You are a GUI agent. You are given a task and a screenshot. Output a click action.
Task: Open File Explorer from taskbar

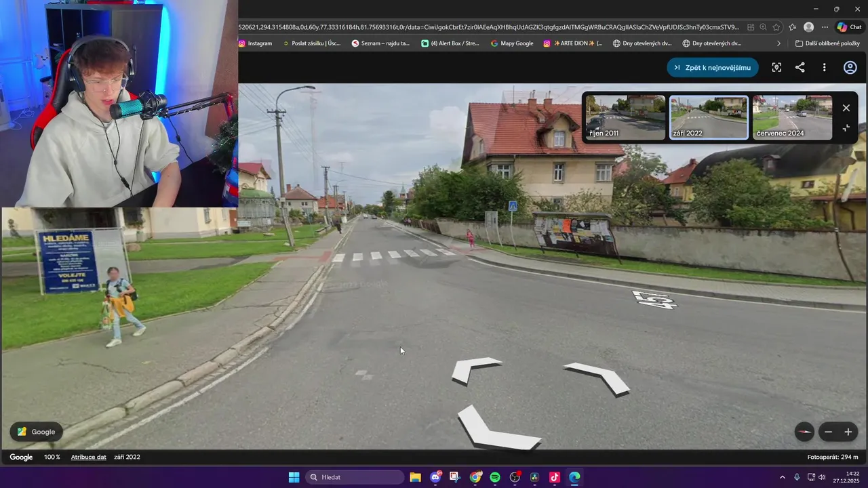point(416,477)
